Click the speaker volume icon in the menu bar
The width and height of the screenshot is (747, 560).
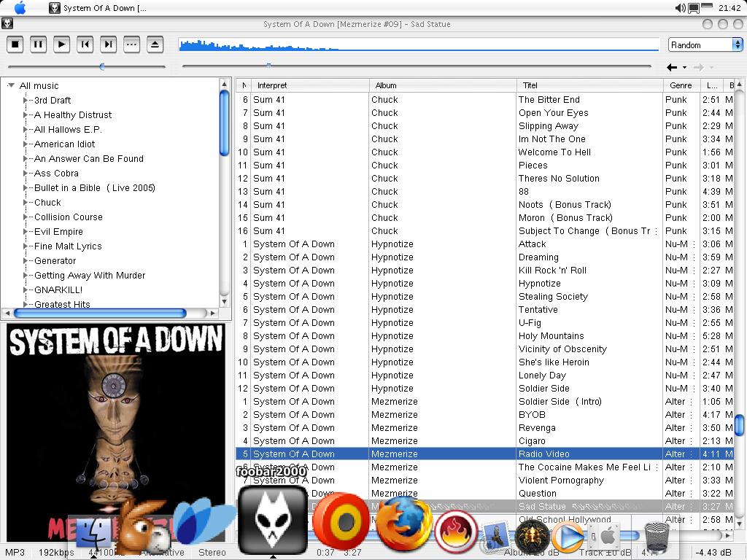680,8
